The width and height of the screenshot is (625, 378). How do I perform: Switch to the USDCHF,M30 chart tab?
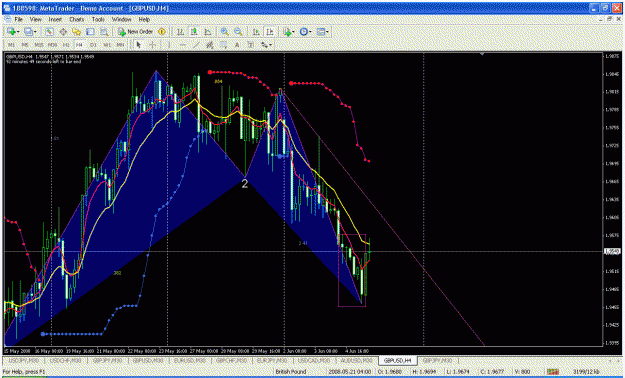click(x=65, y=360)
